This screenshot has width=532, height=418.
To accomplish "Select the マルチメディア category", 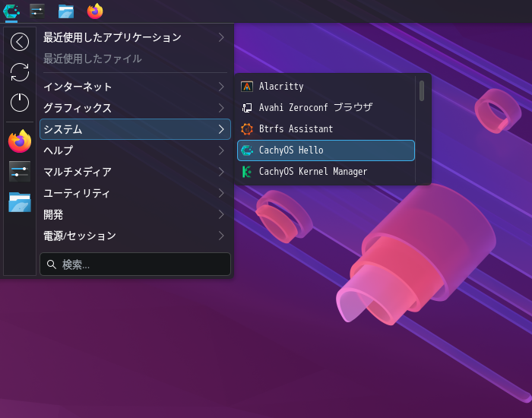I will (135, 172).
